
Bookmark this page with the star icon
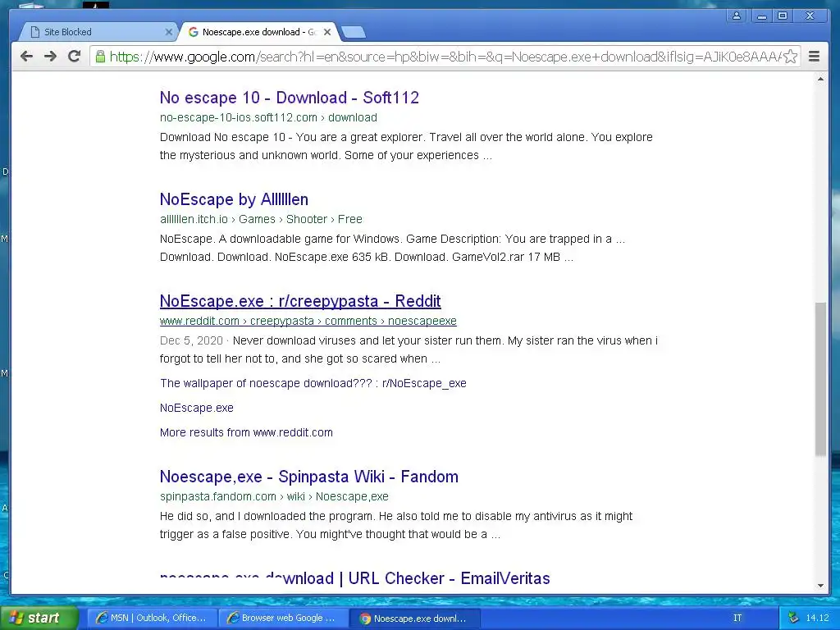(x=790, y=57)
